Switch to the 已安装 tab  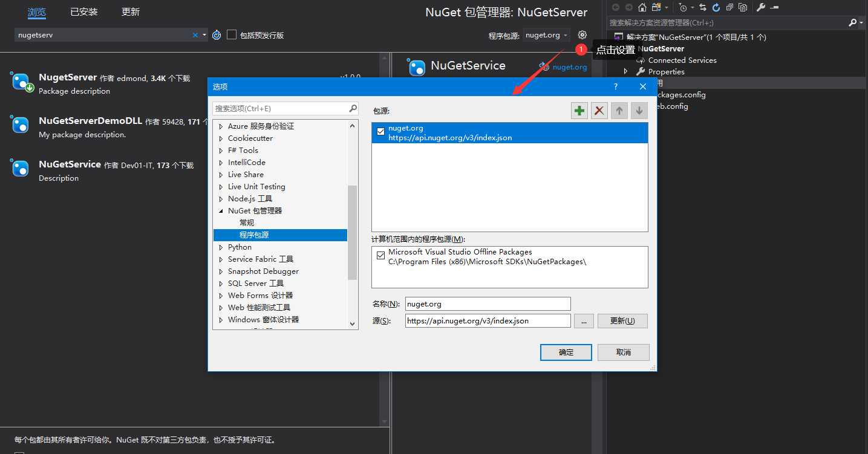click(x=84, y=11)
